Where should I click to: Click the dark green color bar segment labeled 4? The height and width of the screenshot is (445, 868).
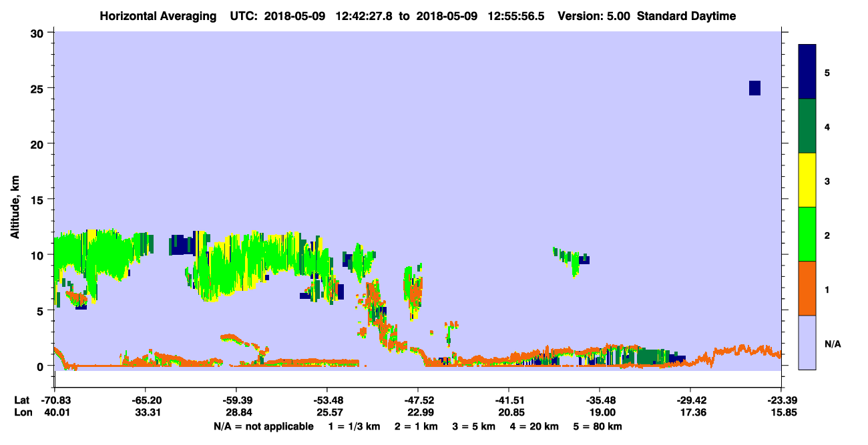coord(807,126)
